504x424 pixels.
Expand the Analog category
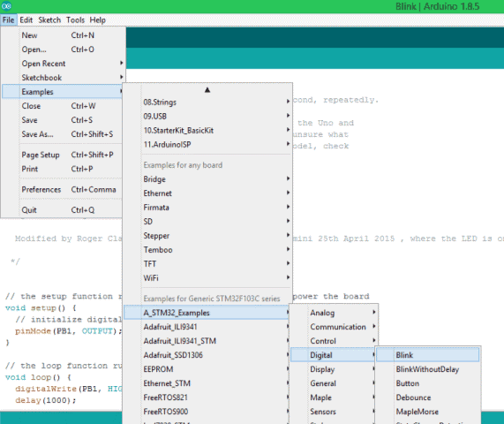(x=334, y=313)
